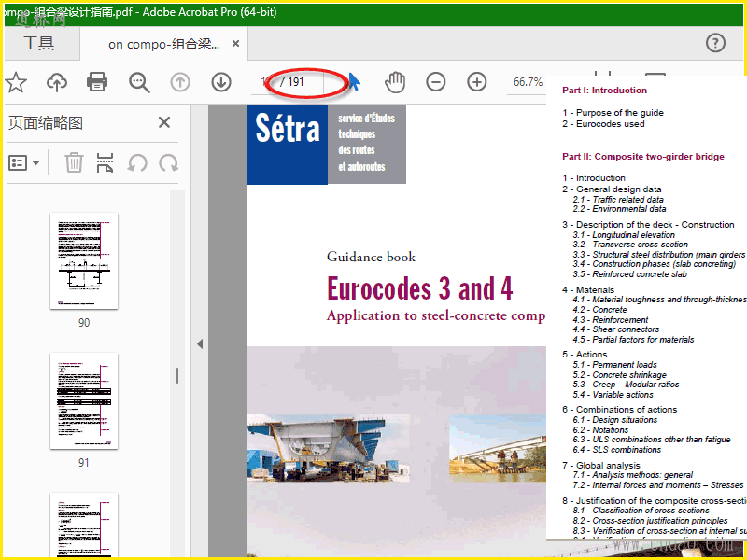This screenshot has height=560, width=747.
Task: Close the 页面缩略图 panel
Action: pyautogui.click(x=164, y=122)
